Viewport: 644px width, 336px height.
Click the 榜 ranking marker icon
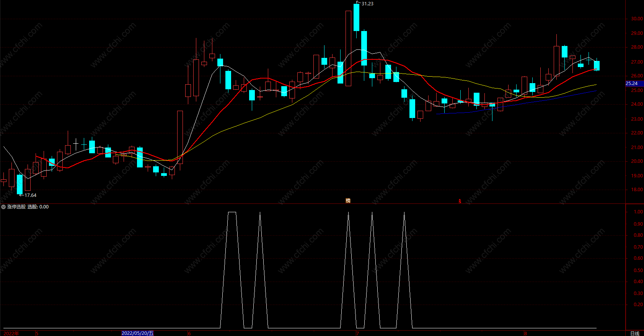coord(348,201)
